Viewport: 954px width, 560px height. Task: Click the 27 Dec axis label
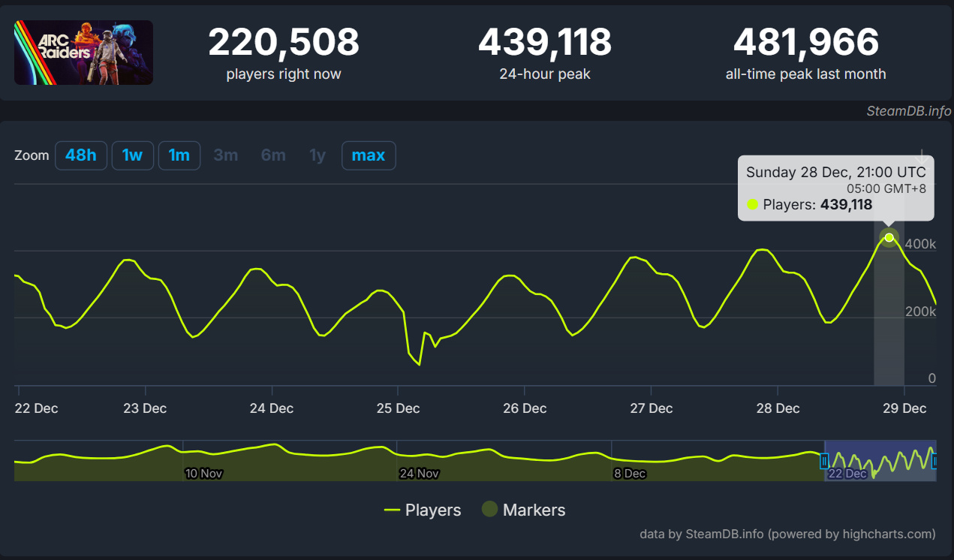click(652, 408)
